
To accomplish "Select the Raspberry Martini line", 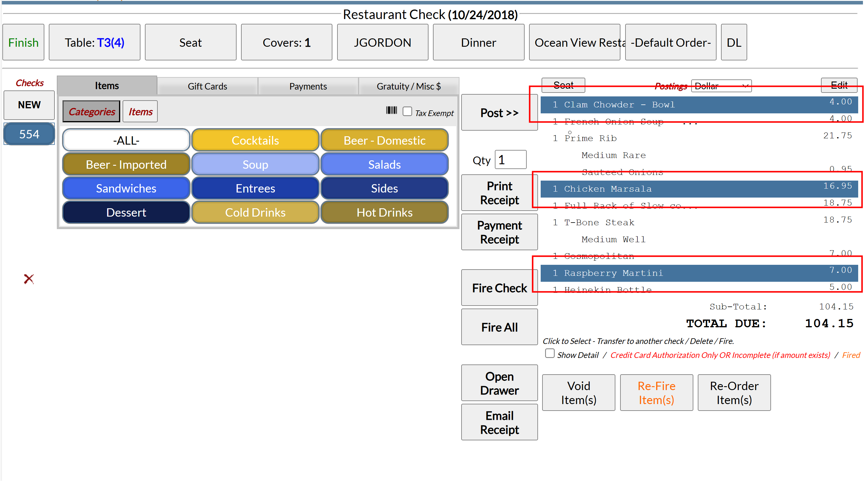I will [699, 273].
